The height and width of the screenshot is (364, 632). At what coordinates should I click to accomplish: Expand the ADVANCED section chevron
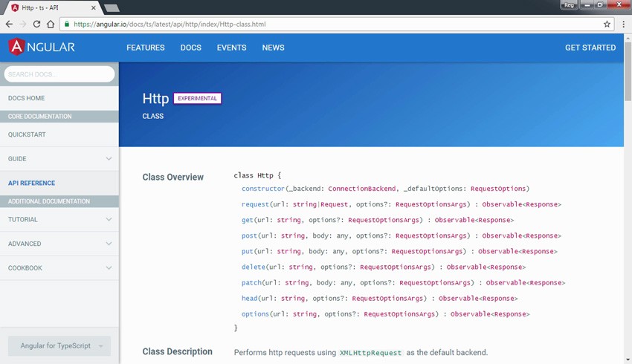(x=109, y=244)
